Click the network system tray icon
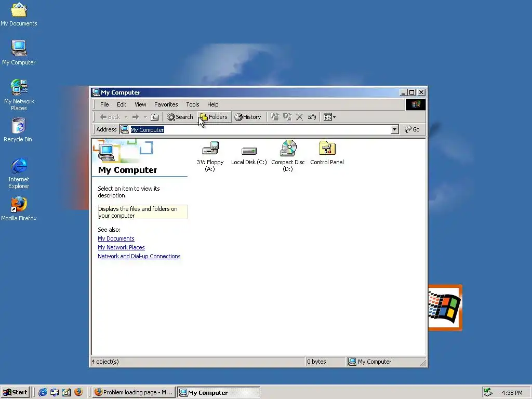Screen dimensions: 532x399 point(488,392)
